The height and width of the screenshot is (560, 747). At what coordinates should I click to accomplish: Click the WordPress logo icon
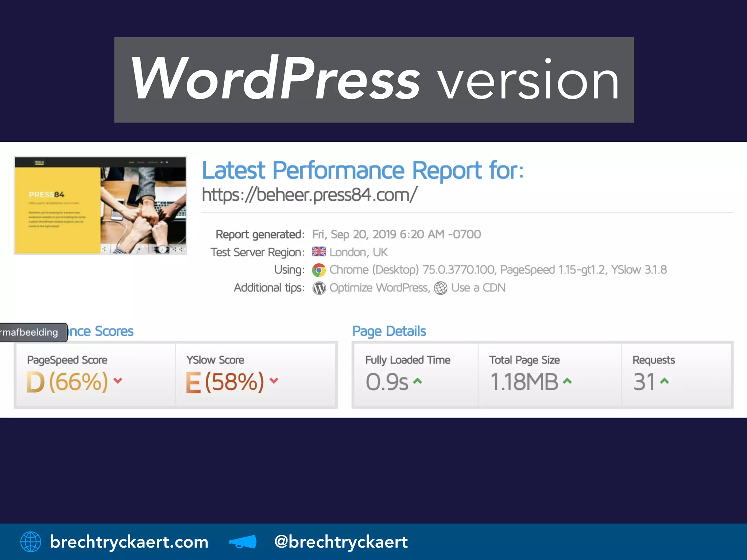tap(319, 288)
